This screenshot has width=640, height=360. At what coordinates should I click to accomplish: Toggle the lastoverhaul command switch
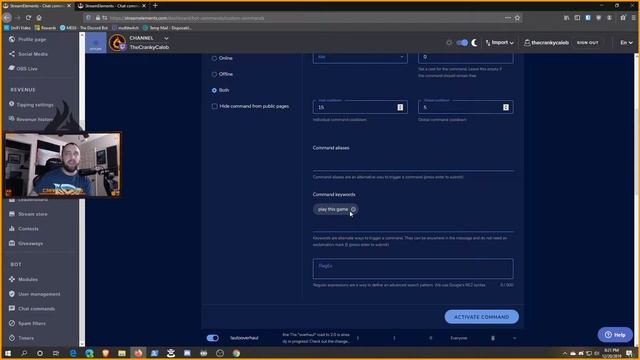213,338
